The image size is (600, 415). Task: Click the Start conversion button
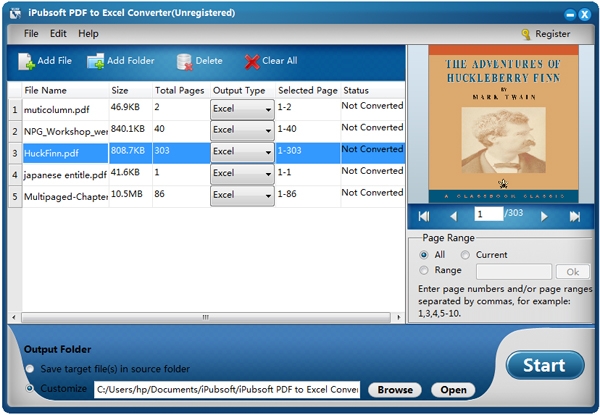(545, 365)
